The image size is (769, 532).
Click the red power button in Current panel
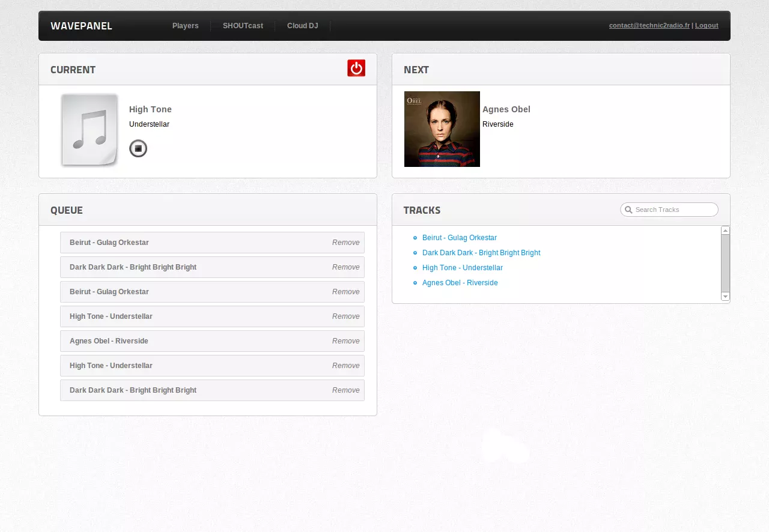pos(356,68)
